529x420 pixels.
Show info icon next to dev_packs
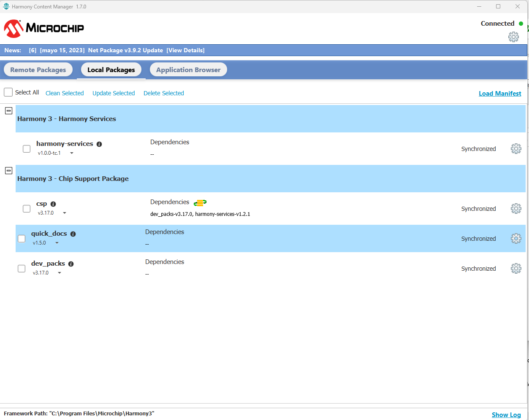point(71,264)
